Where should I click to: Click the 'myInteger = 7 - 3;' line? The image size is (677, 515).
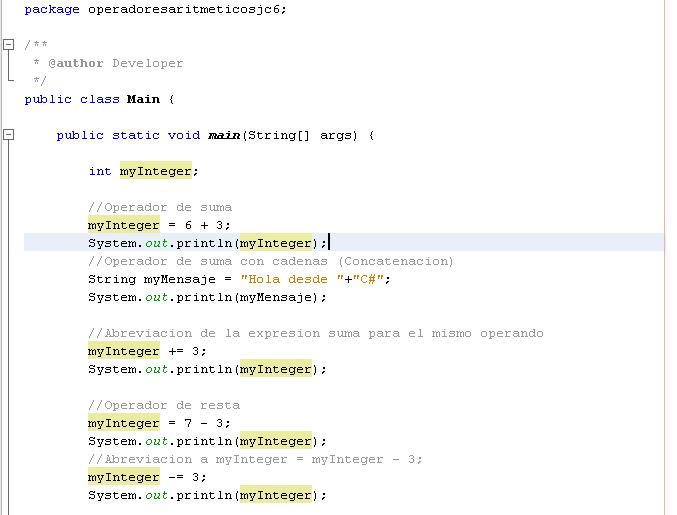[159, 423]
